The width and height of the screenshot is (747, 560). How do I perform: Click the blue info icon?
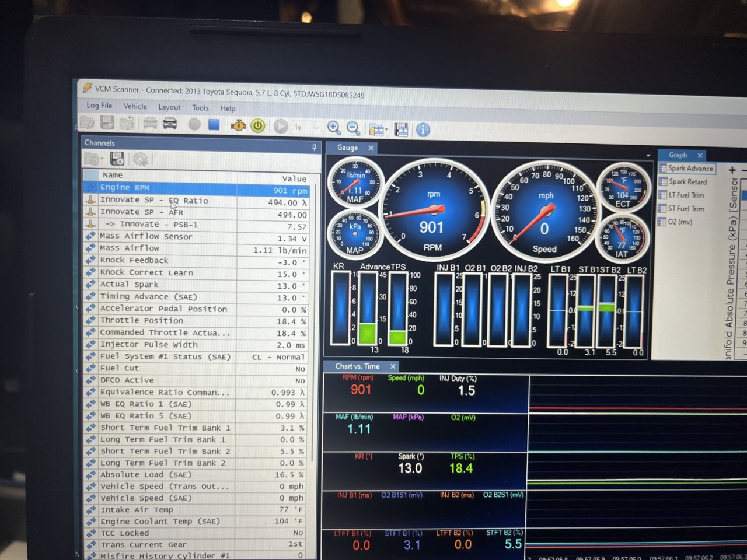click(423, 130)
